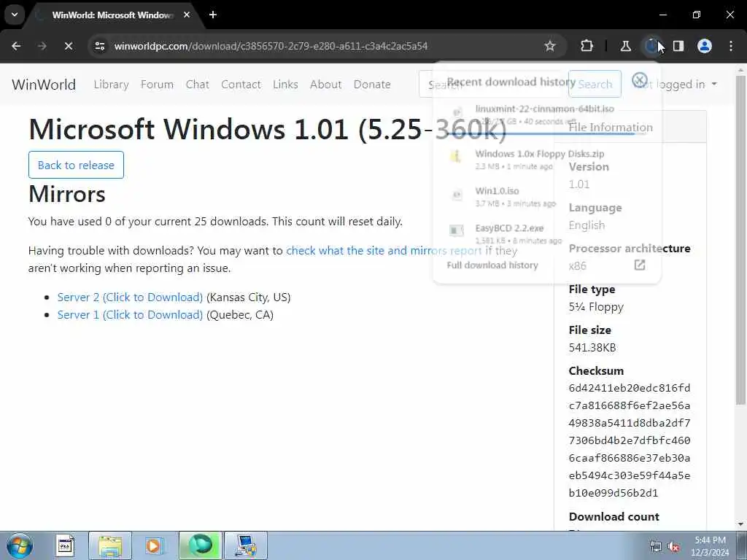Open the computer utility taskbar icon
This screenshot has height=560, width=747.
(x=246, y=545)
